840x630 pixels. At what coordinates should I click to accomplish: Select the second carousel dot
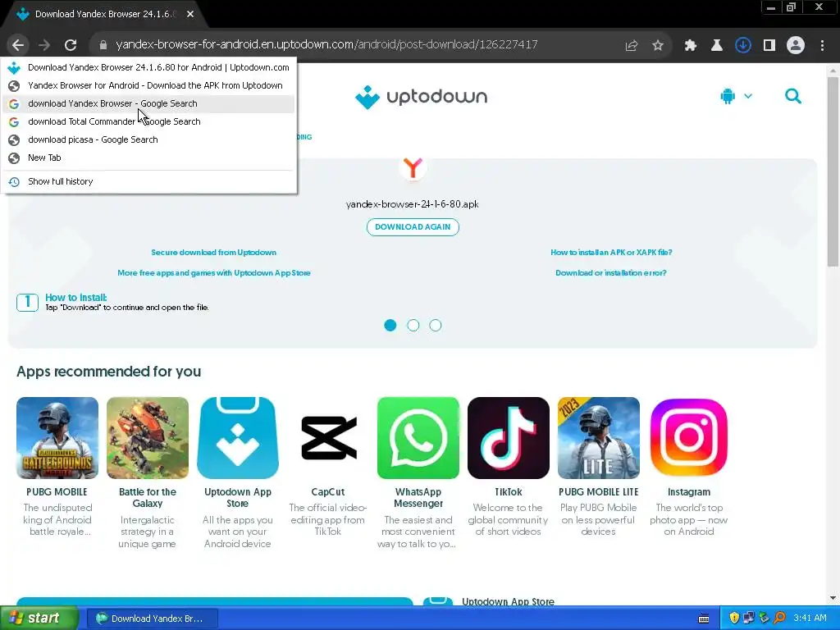tap(413, 325)
